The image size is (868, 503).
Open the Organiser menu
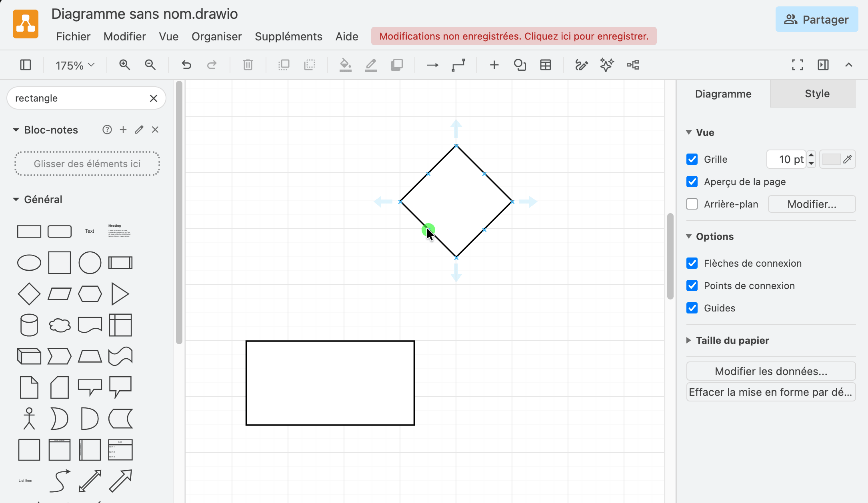click(216, 36)
